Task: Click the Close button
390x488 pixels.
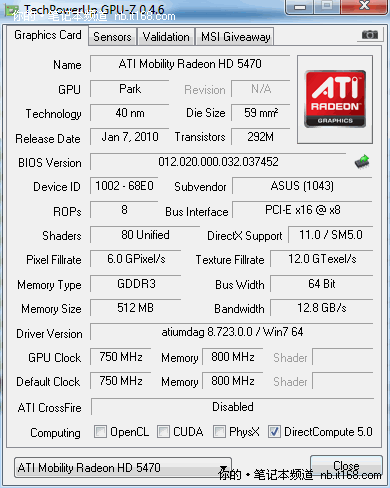Action: [x=346, y=466]
